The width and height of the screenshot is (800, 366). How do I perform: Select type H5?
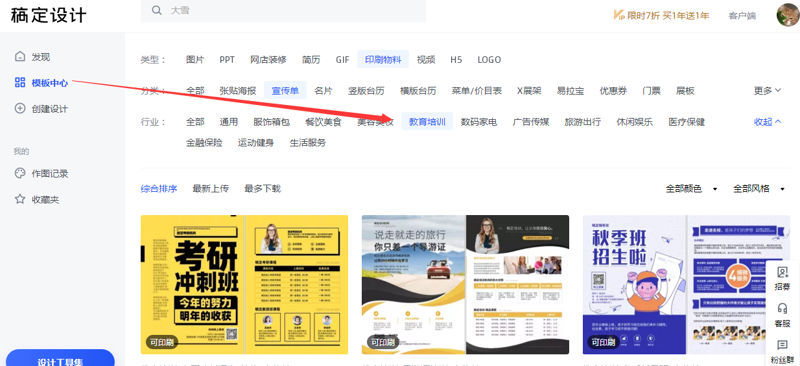tap(456, 60)
